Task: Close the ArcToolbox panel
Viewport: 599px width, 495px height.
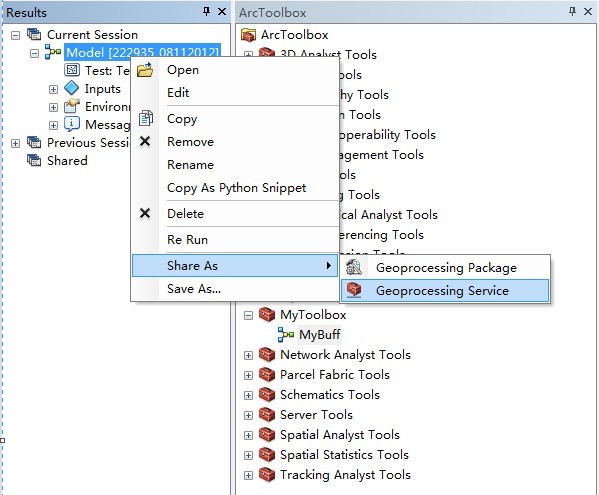Action: tap(588, 12)
